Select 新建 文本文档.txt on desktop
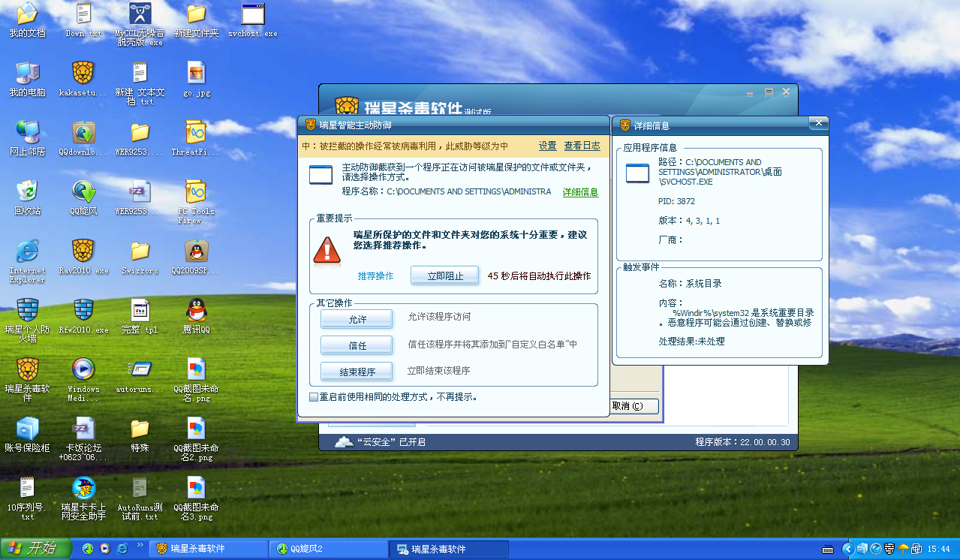Image resolution: width=960 pixels, height=560 pixels. [x=140, y=83]
